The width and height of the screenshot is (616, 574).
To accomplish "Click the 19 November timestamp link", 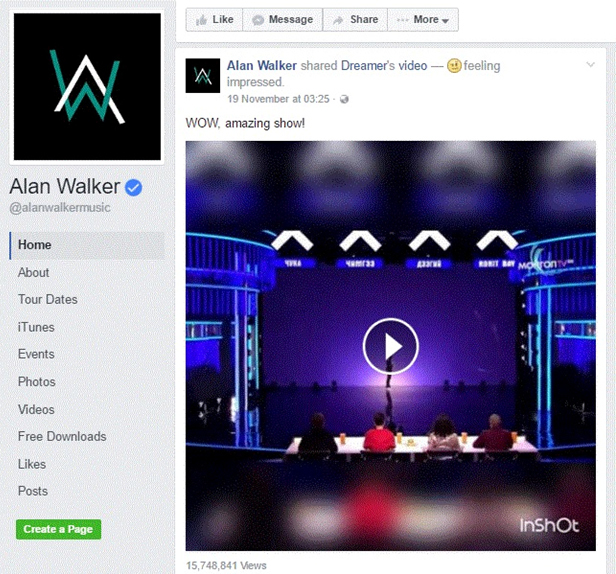I will tap(278, 99).
